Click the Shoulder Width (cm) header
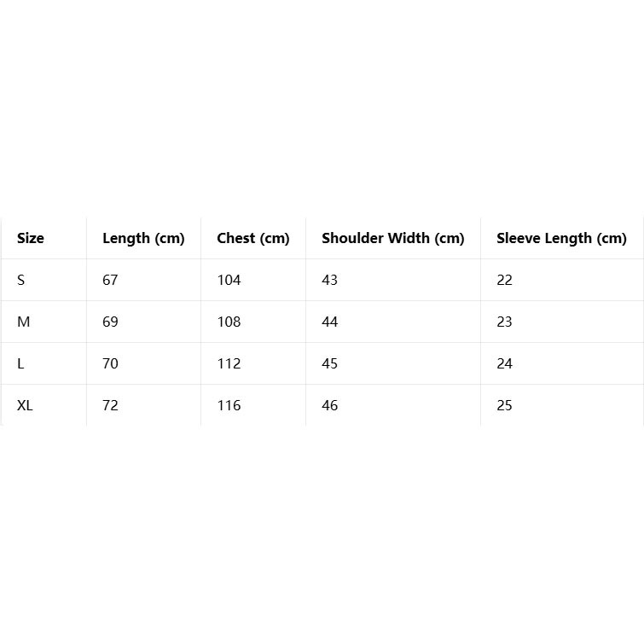 coord(392,238)
